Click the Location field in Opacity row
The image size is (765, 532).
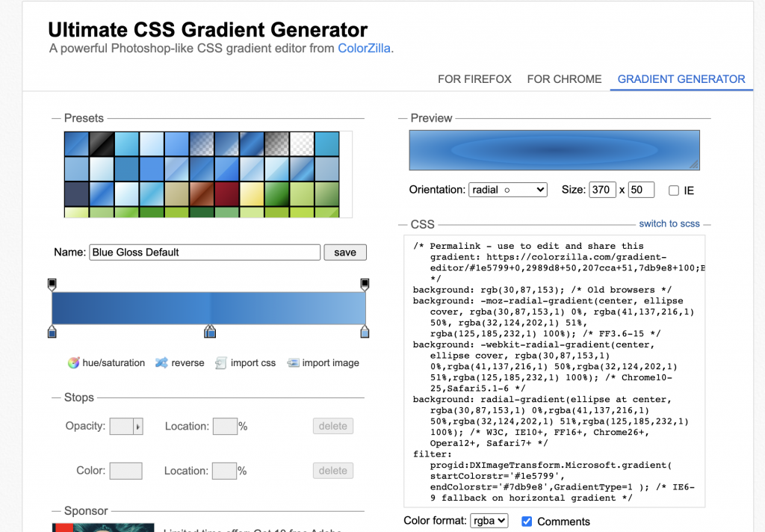coord(225,426)
